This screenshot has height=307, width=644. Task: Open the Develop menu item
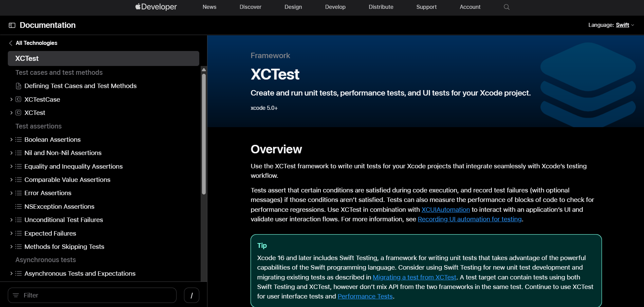pyautogui.click(x=335, y=7)
